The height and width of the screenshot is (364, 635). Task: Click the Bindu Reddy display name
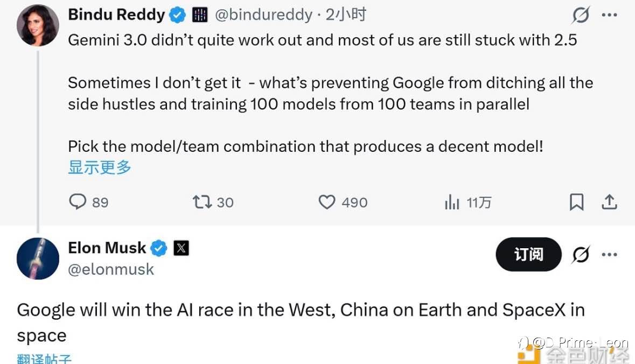coord(116,15)
